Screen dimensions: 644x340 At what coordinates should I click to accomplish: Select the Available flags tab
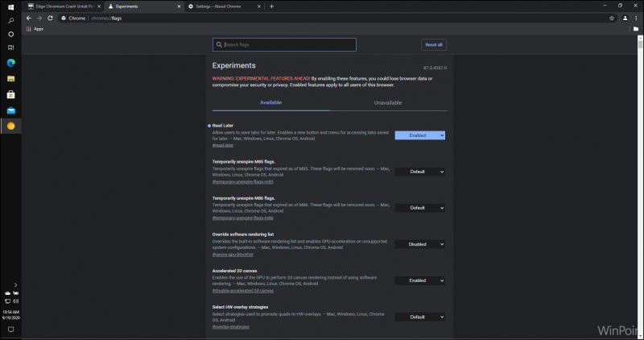click(x=270, y=102)
